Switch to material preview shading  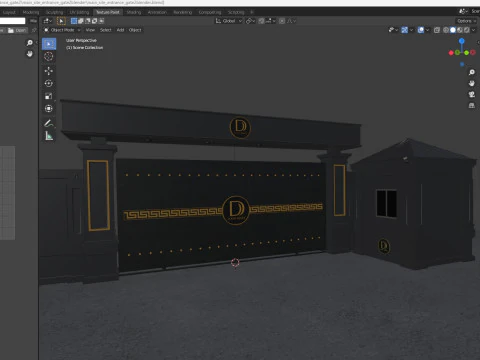click(460, 30)
